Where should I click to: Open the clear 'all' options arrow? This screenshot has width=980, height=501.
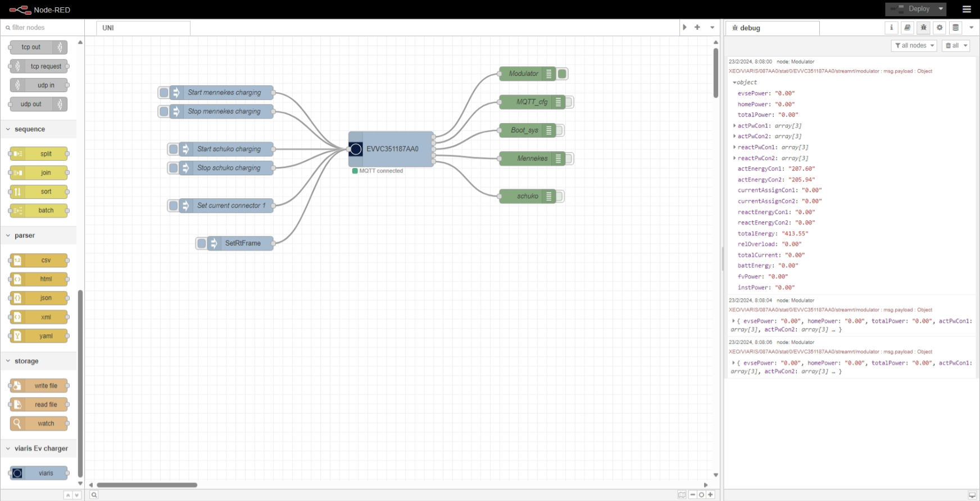(966, 45)
